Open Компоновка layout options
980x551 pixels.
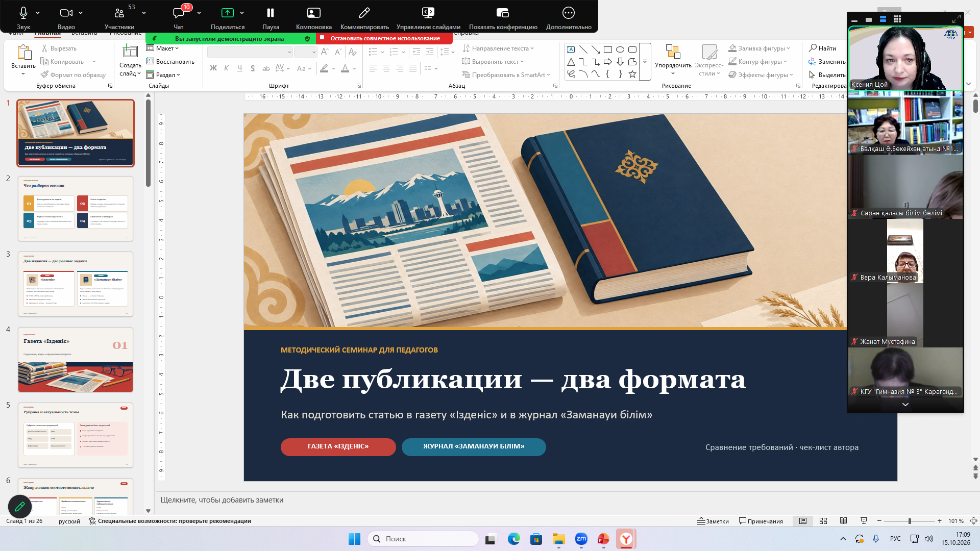click(314, 17)
